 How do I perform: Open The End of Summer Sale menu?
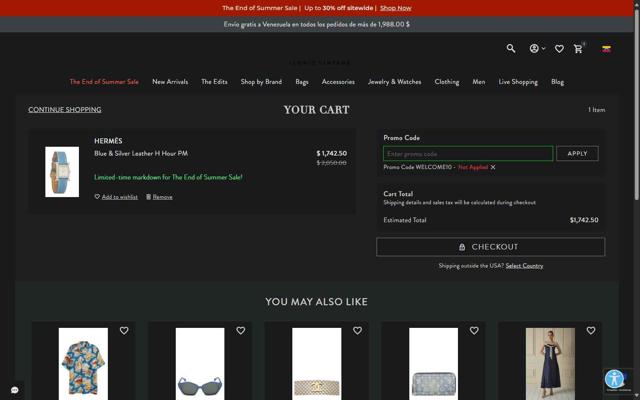(104, 82)
